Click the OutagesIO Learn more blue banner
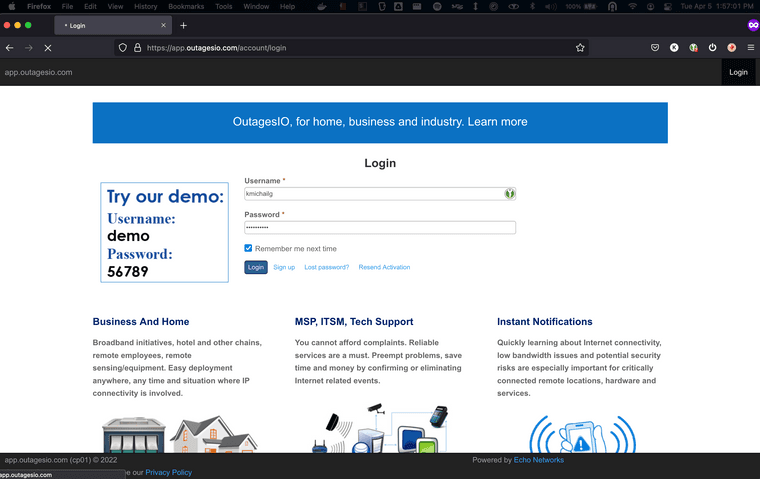 pos(380,123)
